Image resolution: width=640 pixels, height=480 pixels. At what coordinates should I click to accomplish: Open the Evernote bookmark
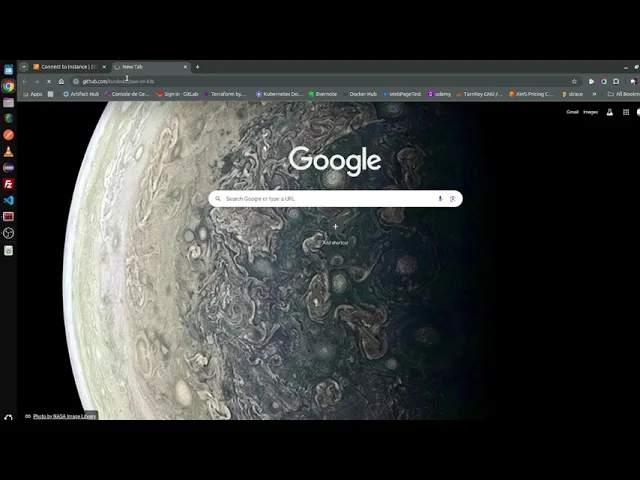pyautogui.click(x=323, y=94)
